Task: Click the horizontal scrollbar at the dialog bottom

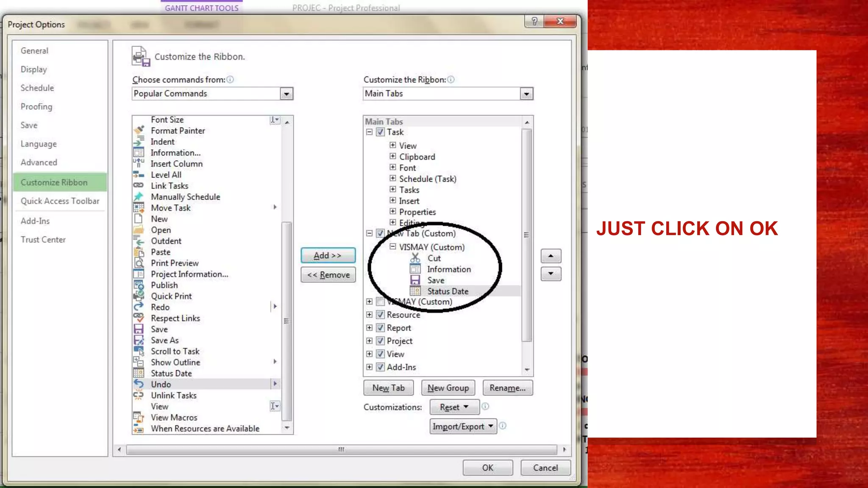Action: [x=341, y=449]
